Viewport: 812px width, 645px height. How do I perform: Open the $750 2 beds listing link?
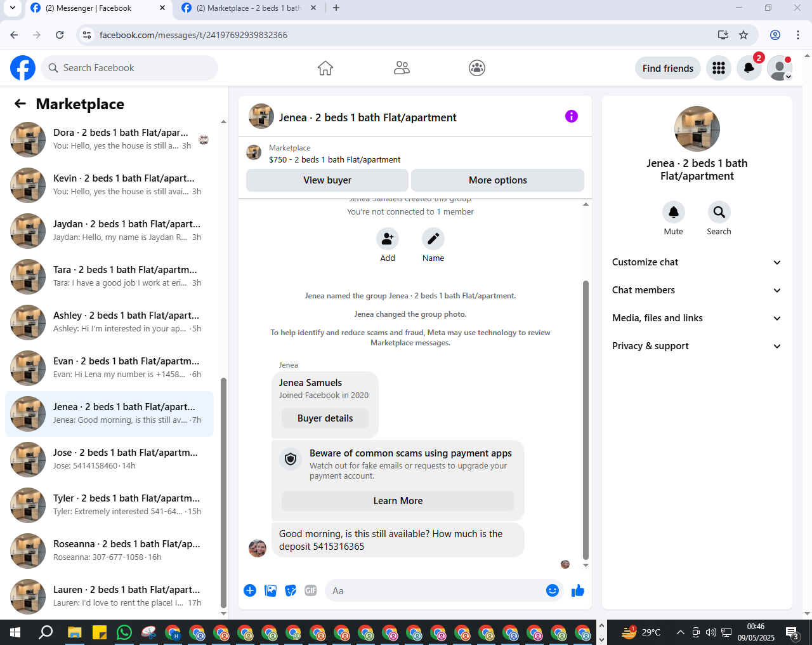[335, 160]
